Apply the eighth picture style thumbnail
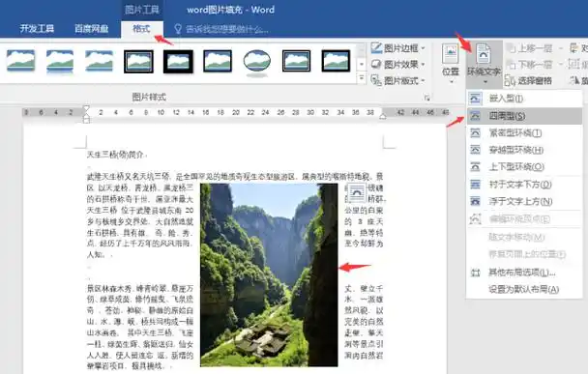The height and width of the screenshot is (374, 588). coord(296,61)
